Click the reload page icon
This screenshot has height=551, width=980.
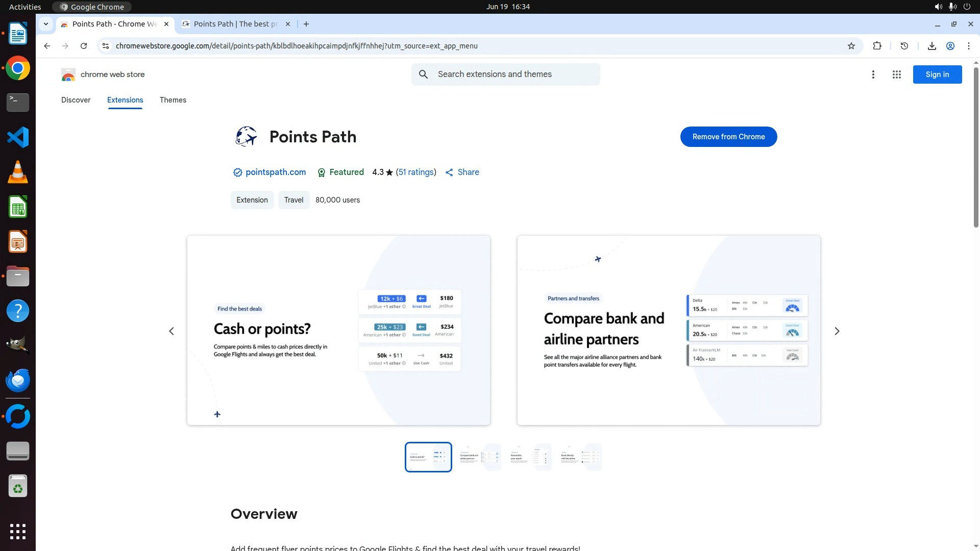click(84, 46)
